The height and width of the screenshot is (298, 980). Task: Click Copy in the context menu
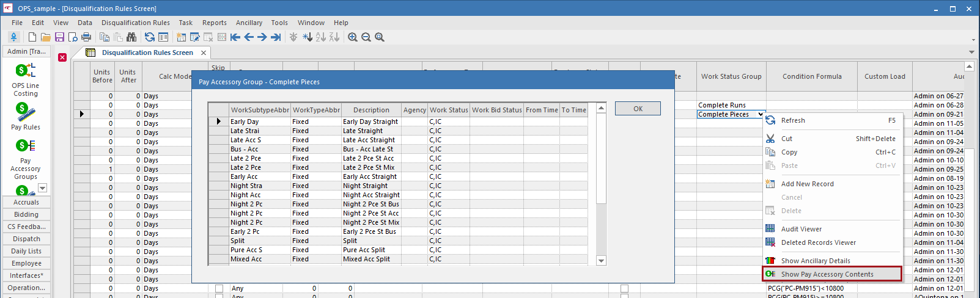(832, 152)
